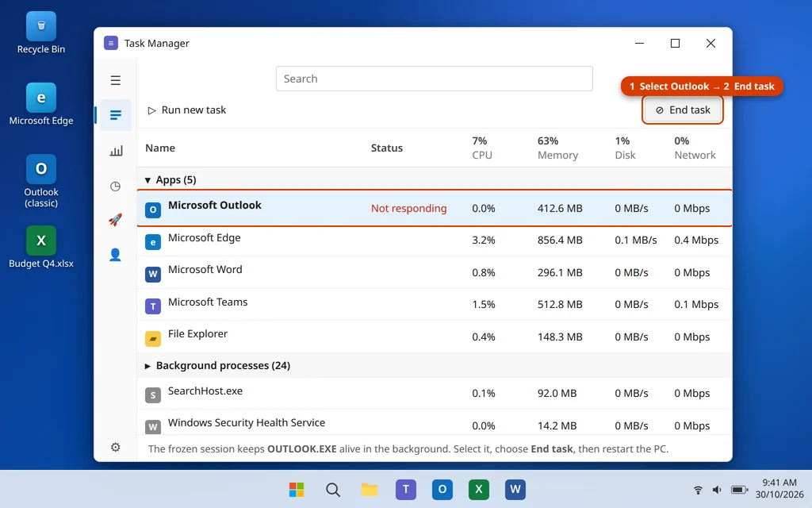Click the 0.4 Mbps network value
The width and height of the screenshot is (812, 508).
(x=696, y=240)
